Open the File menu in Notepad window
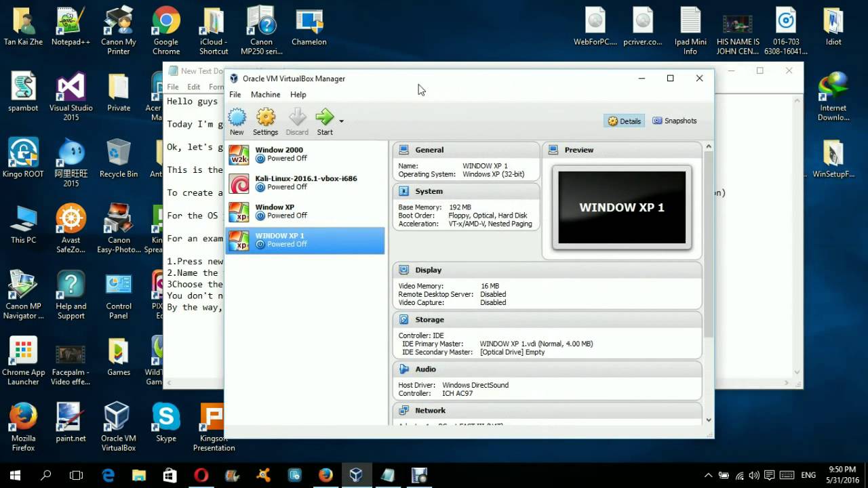Screen dimensions: 868x488 pos(173,87)
